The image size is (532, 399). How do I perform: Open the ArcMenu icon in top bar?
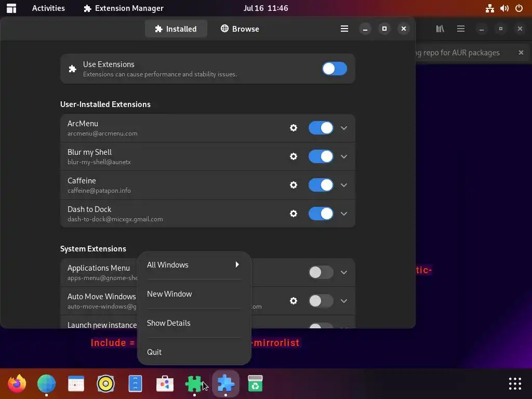click(x=11, y=8)
